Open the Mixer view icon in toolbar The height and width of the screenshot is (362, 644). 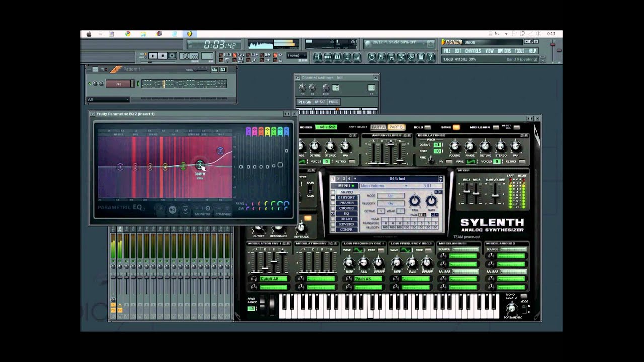(357, 57)
